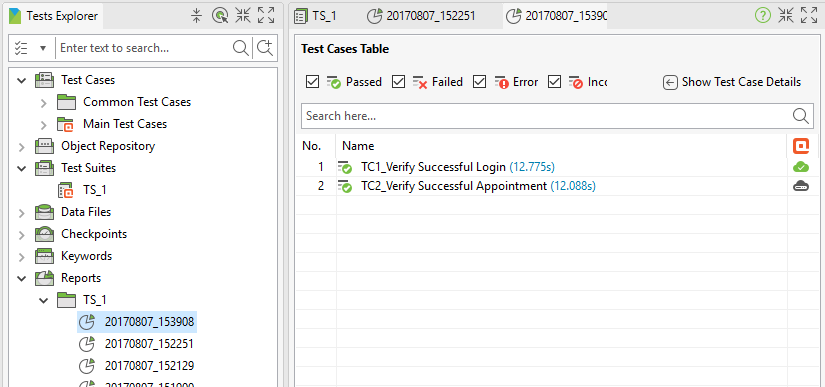The image size is (825, 387).
Task: Click the filter list icon beside search box
Action: coord(21,48)
